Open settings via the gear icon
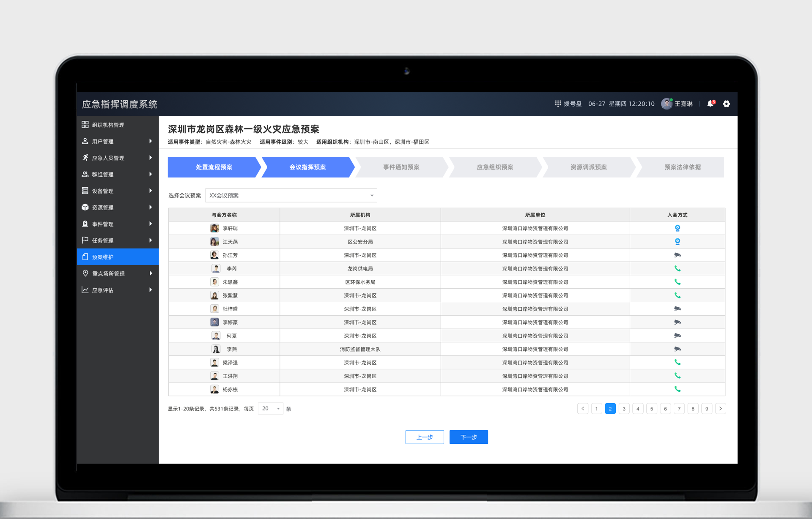 click(726, 104)
